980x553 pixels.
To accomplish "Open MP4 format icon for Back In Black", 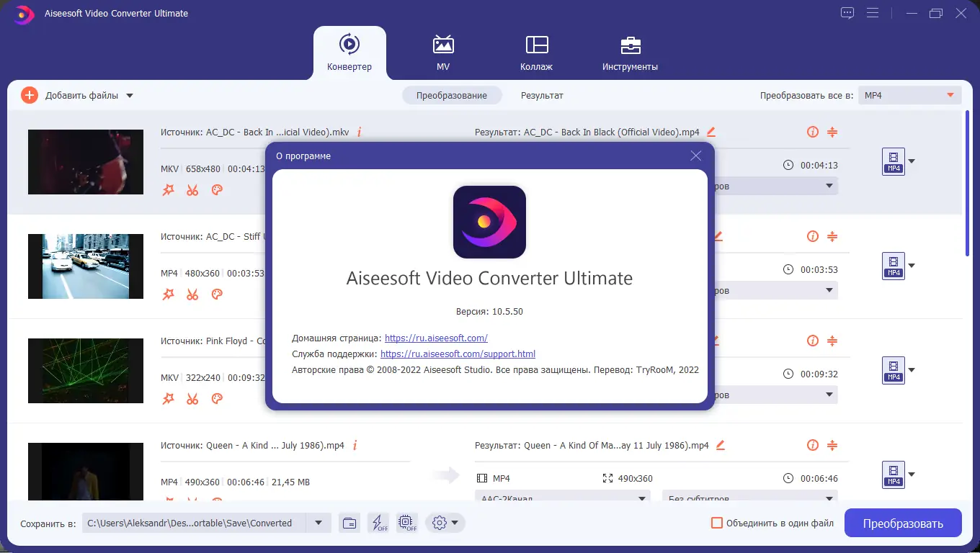I will point(894,161).
